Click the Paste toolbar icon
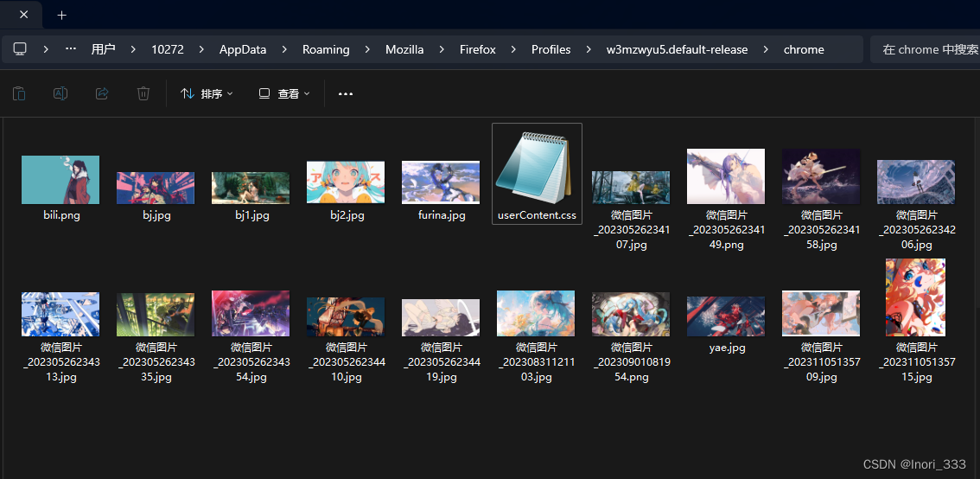Screen dimensions: 980x479 [19, 93]
